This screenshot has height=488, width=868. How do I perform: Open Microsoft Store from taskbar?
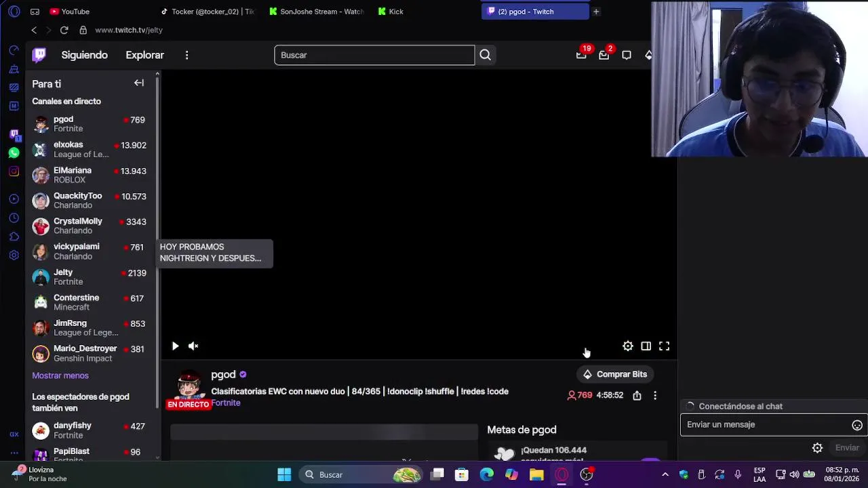[x=461, y=474]
